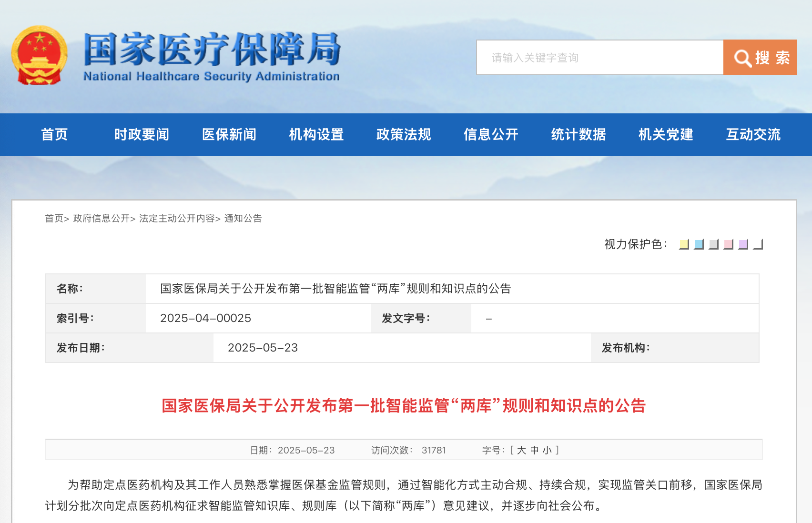Set font size to 中
The image size is (812, 523).
click(534, 450)
